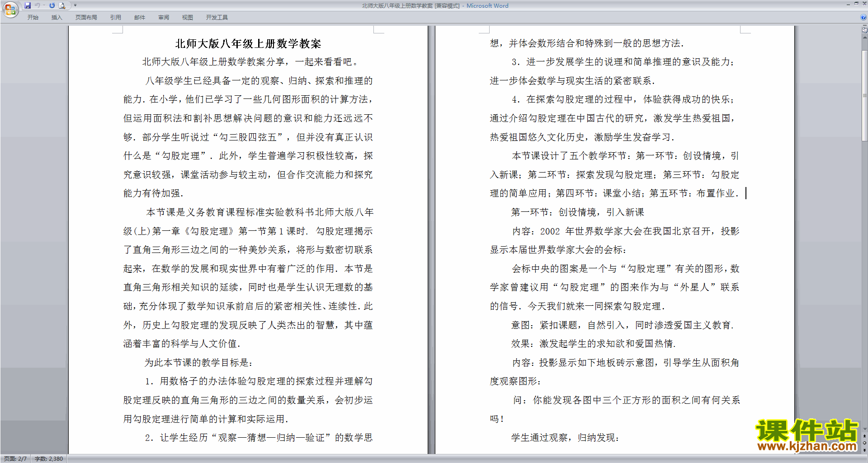Viewport: 868px width, 463px height.
Task: Click the line 学生通过观察，归纳发现：
Action: [x=565, y=438]
